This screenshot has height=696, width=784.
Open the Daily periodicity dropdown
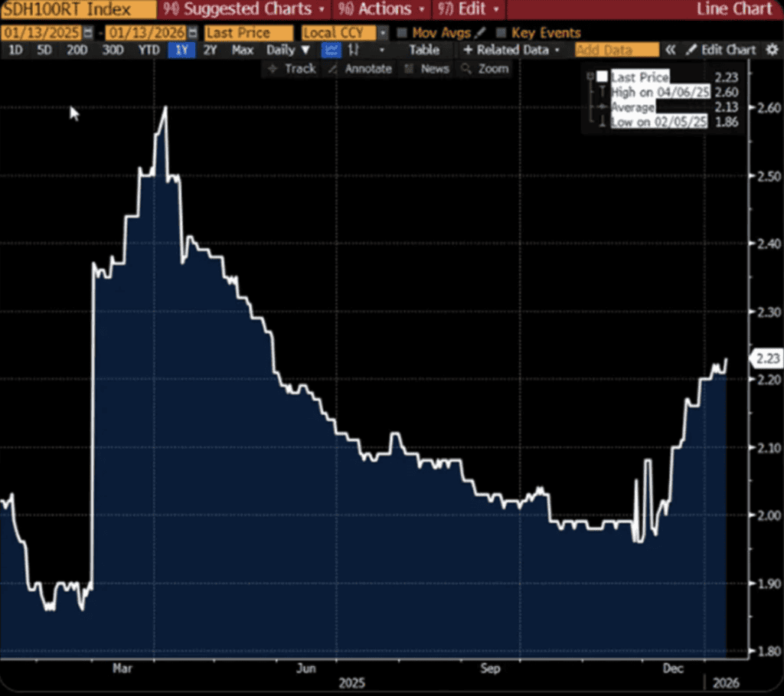tap(288, 50)
